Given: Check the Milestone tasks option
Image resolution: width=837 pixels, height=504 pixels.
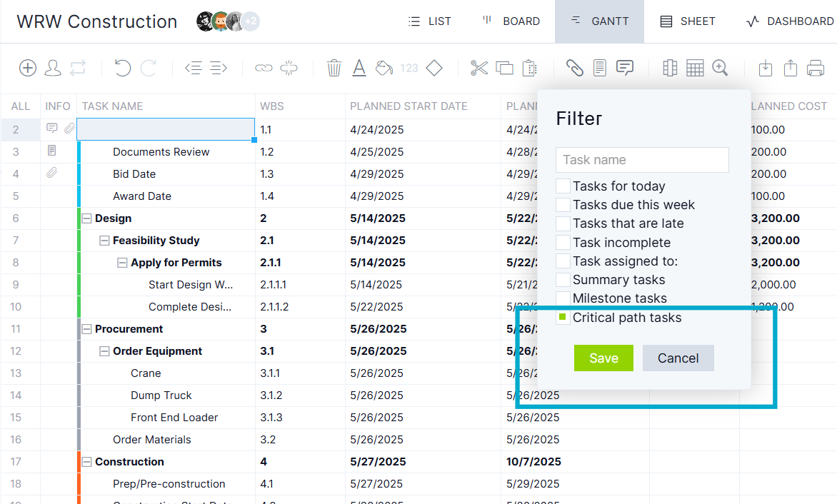Looking at the screenshot, I should tap(563, 298).
